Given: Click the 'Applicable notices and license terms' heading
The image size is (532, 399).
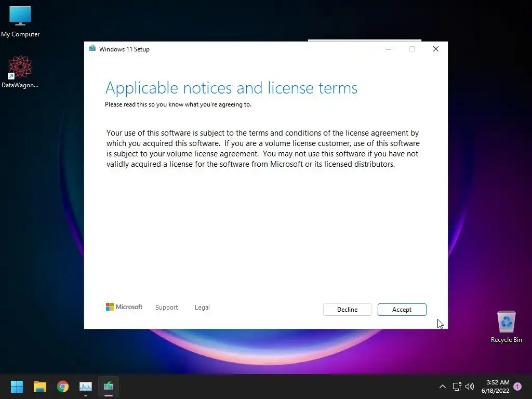Looking at the screenshot, I should (x=231, y=88).
